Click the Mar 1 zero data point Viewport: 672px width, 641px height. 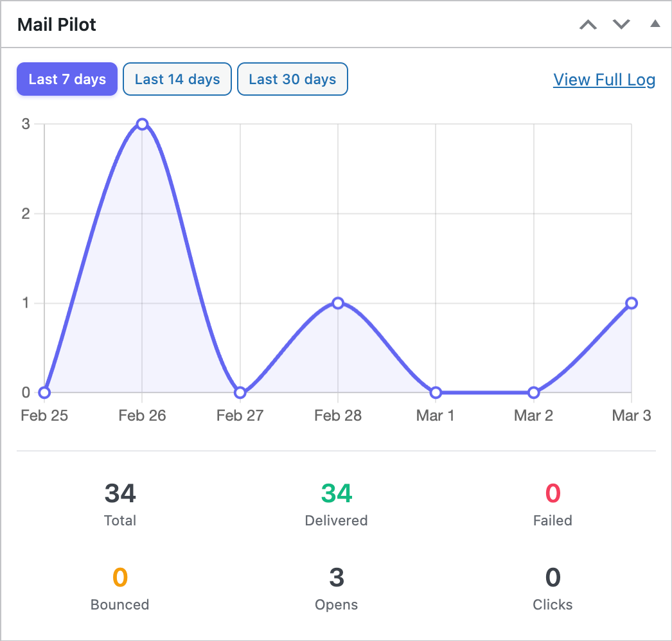[x=436, y=392]
